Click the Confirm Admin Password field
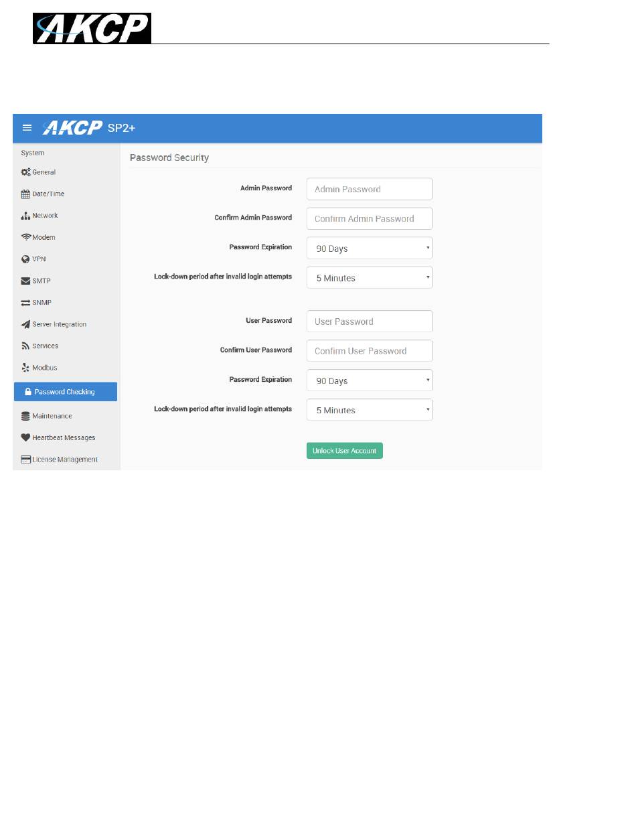The height and width of the screenshot is (840, 636). point(370,218)
